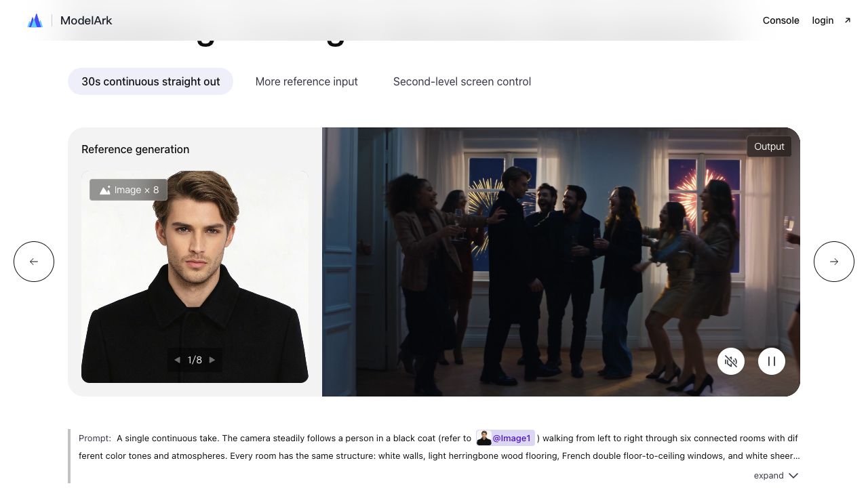Click the Output label on video
This screenshot has height=488, width=868.
click(769, 146)
